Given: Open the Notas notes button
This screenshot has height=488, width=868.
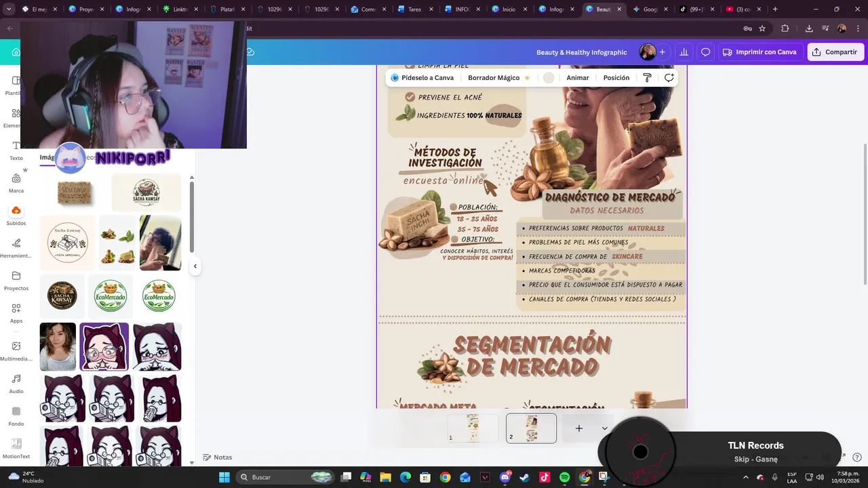Looking at the screenshot, I should point(217,457).
